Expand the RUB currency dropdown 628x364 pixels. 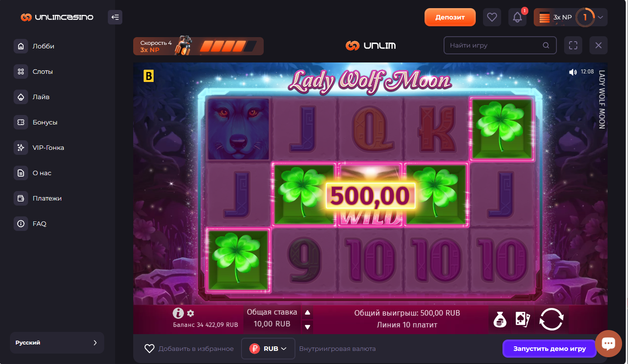[268, 349]
